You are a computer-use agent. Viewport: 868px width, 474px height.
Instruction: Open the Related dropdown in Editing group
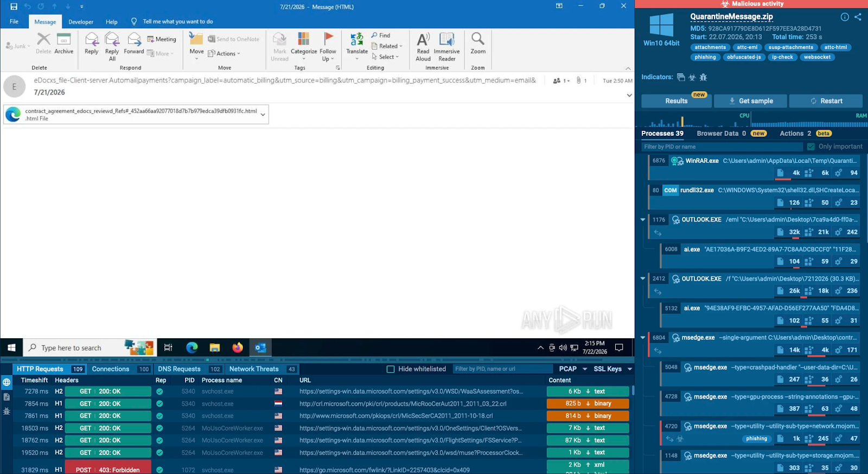point(387,46)
